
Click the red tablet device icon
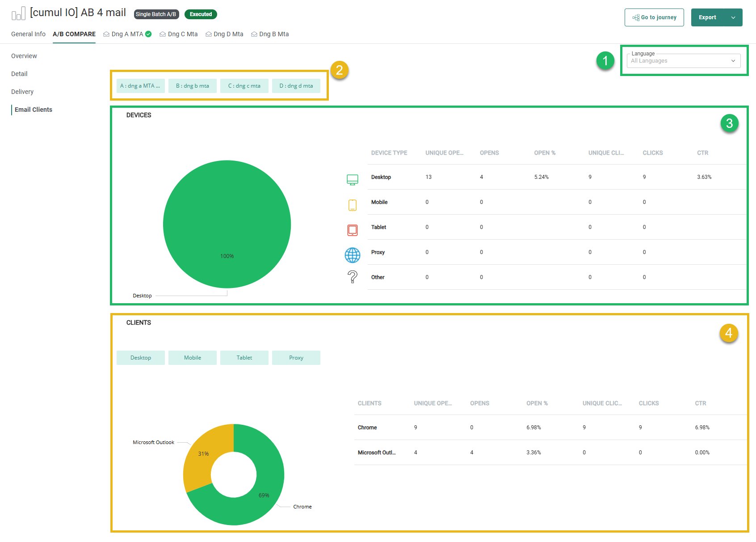click(352, 230)
